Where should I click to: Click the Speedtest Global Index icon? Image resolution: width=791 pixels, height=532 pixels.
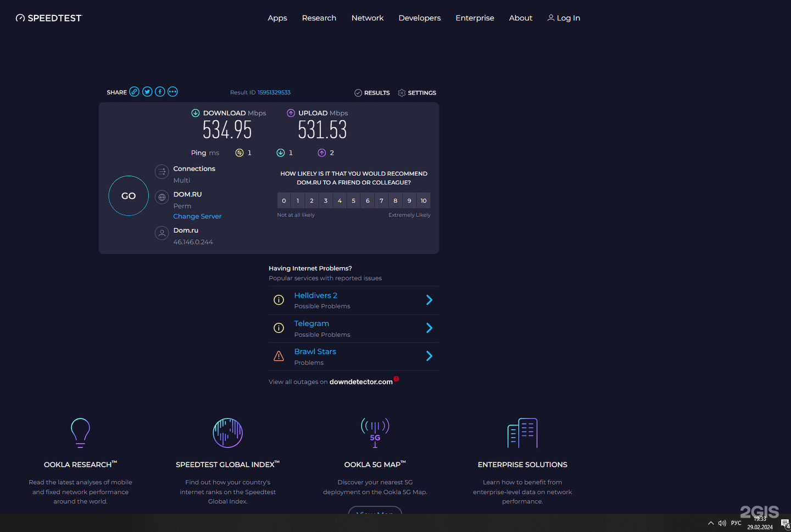pyautogui.click(x=228, y=433)
